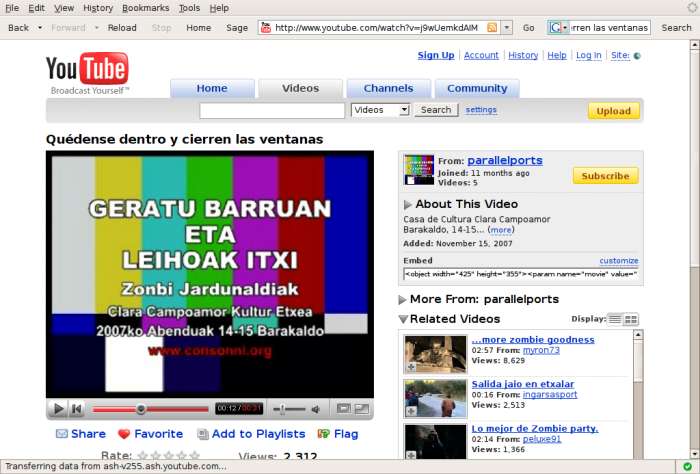Click the yellow Upload button

click(613, 111)
